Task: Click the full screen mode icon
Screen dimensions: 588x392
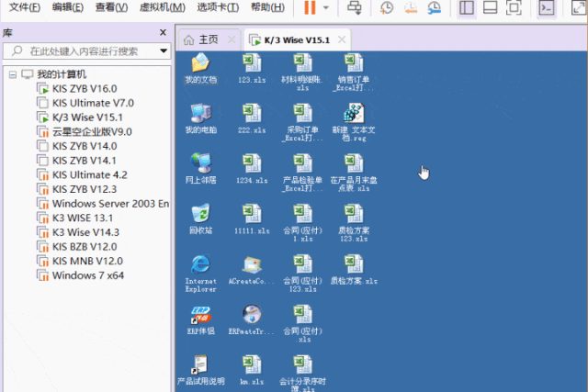Action: tap(514, 7)
